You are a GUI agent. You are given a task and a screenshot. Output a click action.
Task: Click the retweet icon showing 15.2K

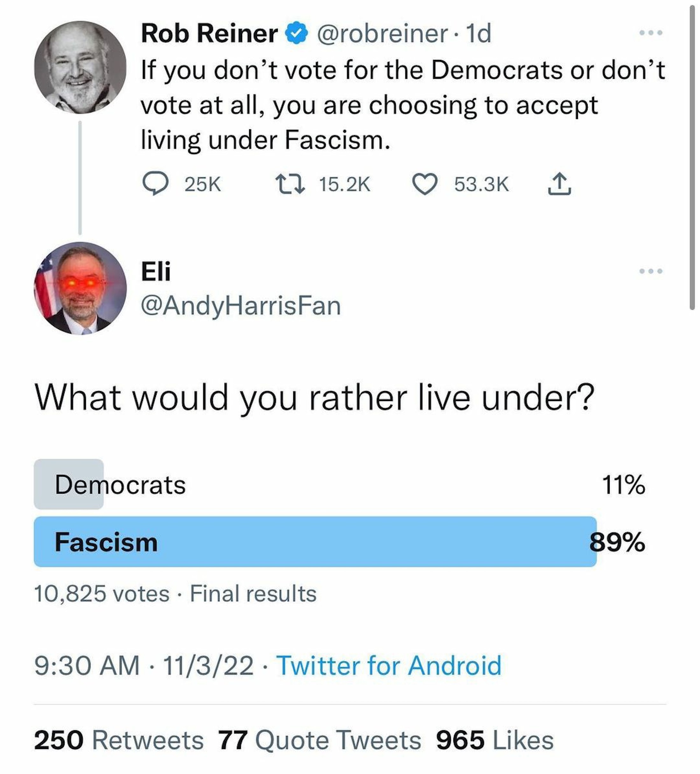[x=290, y=184]
